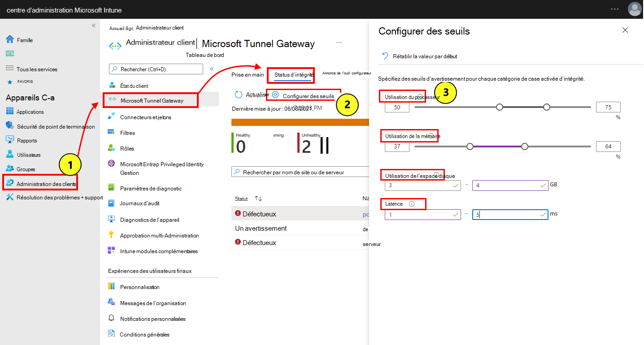644x345 pixels.
Task: Click Rétablir la valeur par défaut
Action: (419, 56)
